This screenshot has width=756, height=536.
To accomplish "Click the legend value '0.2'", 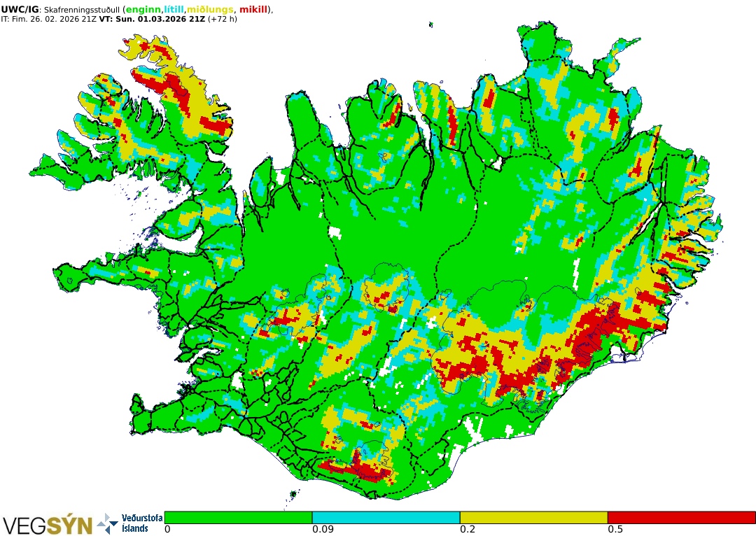I will pyautogui.click(x=468, y=529).
